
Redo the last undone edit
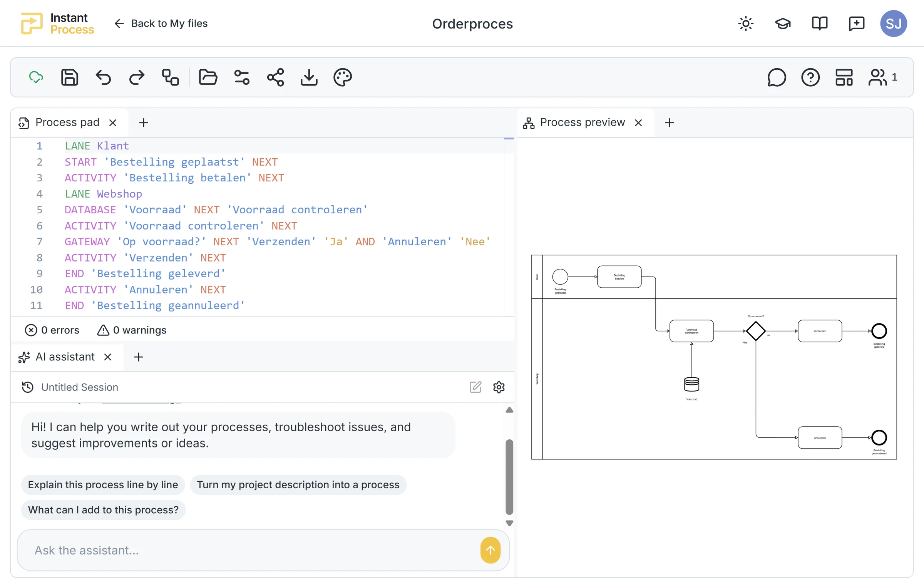137,77
